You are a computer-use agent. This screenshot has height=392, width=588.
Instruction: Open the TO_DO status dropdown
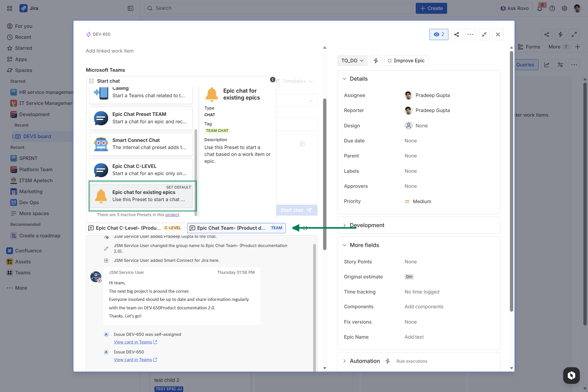pyautogui.click(x=352, y=60)
